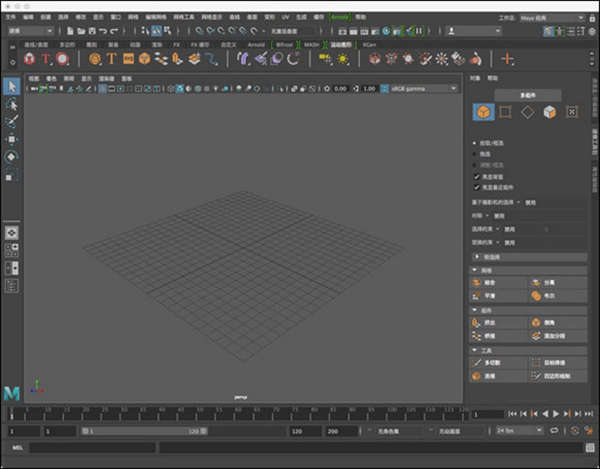The image size is (600, 469).
Task: Click the yellow sun light shelf icon
Action: click(342, 59)
